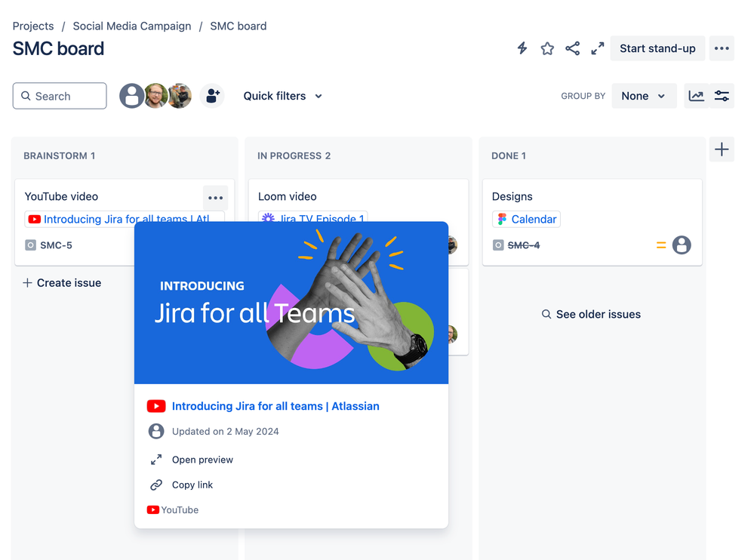The image size is (754, 560).
Task: Open the Group by None dropdown
Action: pos(644,96)
